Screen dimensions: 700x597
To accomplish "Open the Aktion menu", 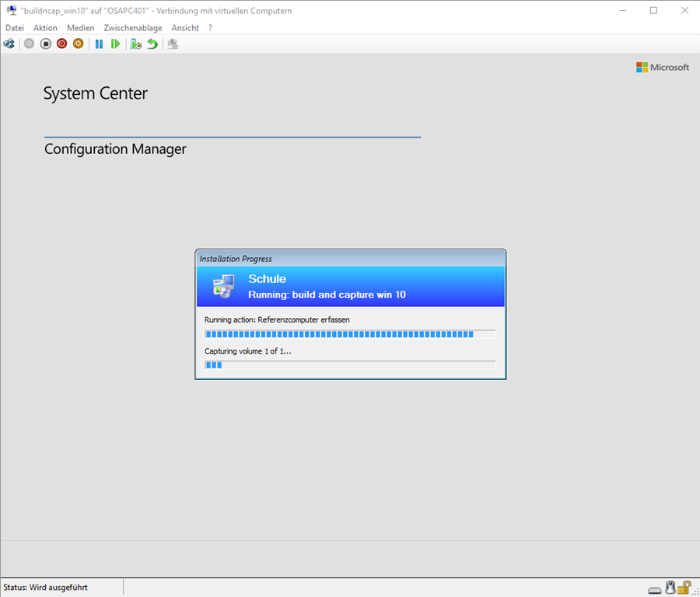I will tap(45, 28).
